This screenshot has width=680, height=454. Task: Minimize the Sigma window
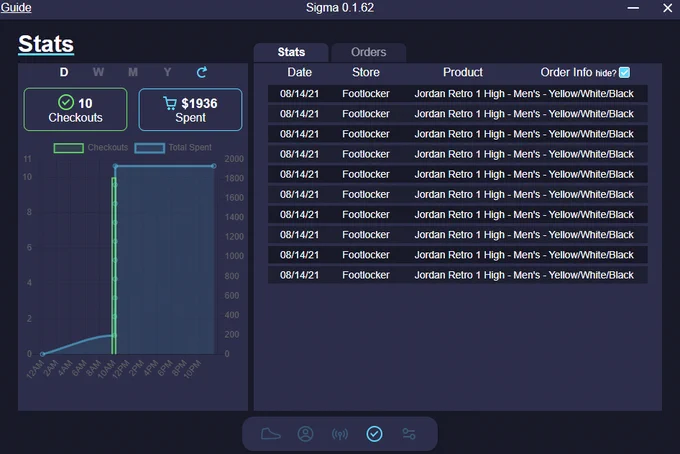633,8
